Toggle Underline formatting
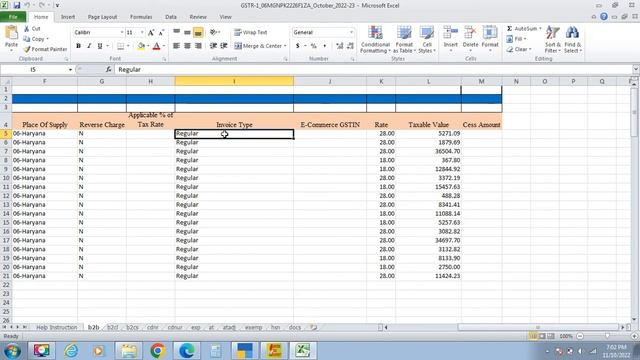 pyautogui.click(x=100, y=46)
